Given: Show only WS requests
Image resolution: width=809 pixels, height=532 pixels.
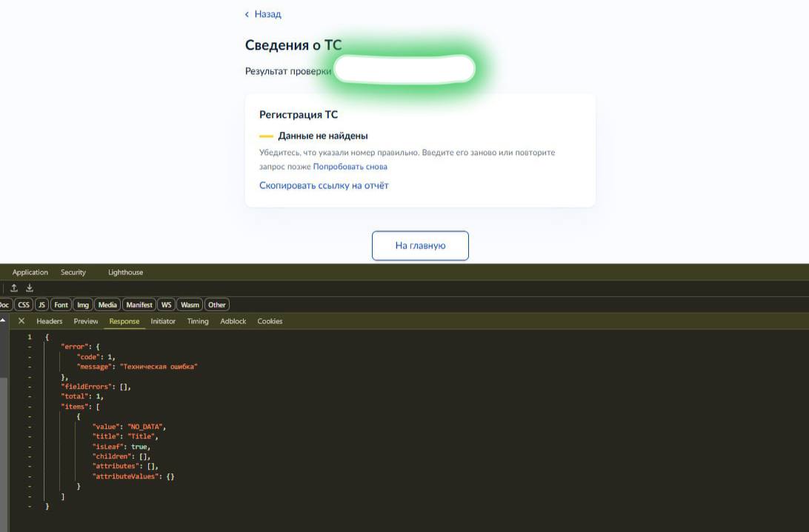Looking at the screenshot, I should (167, 305).
